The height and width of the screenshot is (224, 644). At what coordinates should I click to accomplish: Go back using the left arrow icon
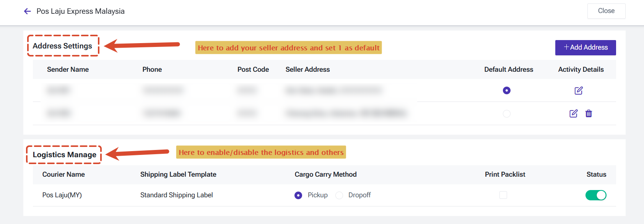coord(27,11)
